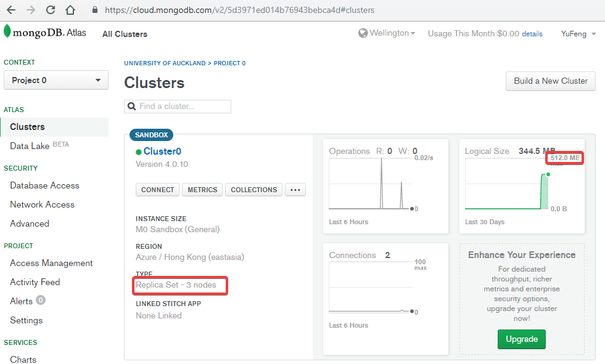Screen dimensions: 605x364
Task: Go to Database Access settings
Action: point(44,185)
